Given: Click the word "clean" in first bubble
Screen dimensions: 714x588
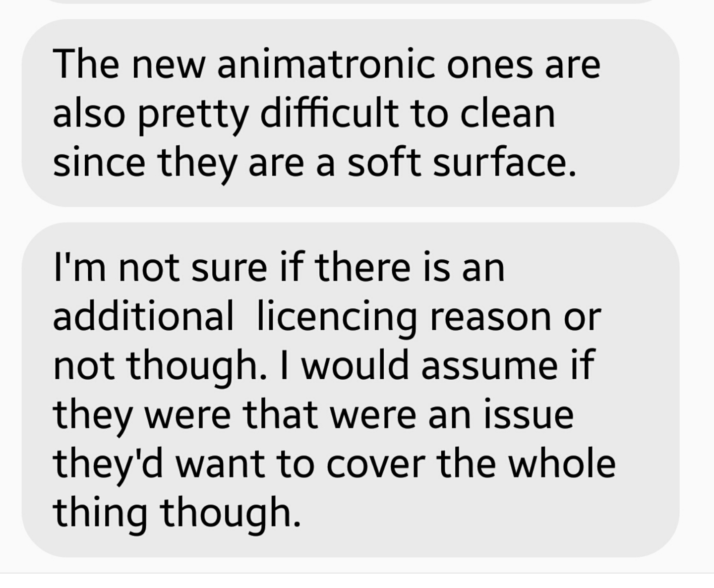Looking at the screenshot, I should coord(507,113).
